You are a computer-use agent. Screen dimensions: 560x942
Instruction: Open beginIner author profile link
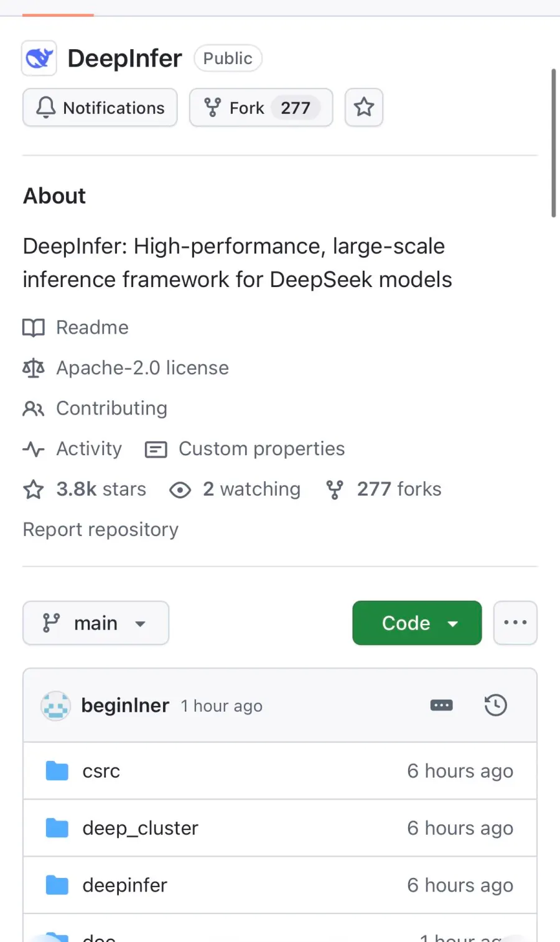125,705
